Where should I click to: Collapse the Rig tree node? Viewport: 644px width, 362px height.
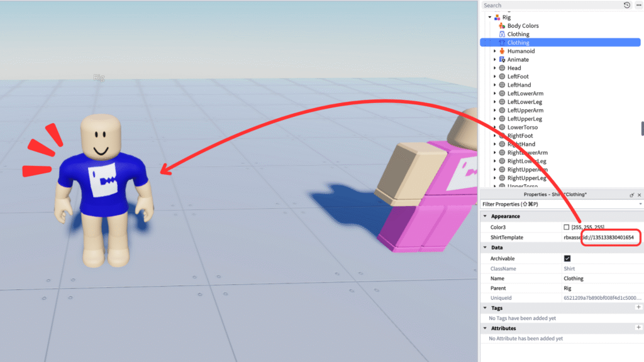489,18
